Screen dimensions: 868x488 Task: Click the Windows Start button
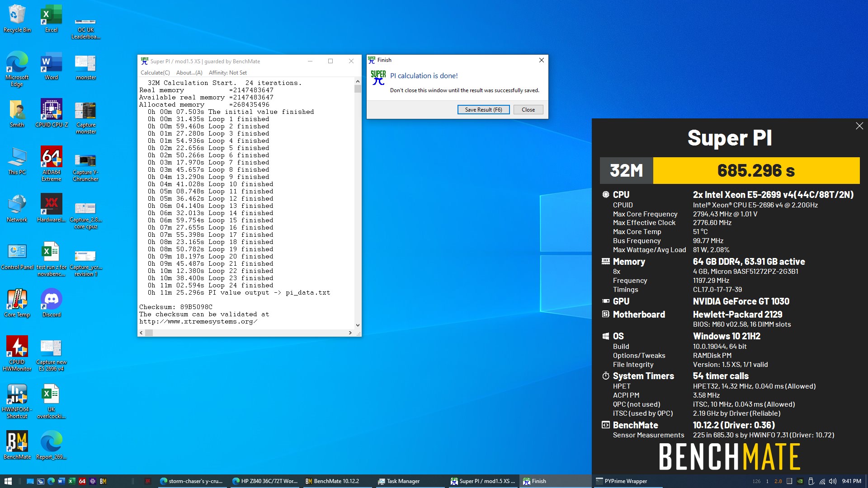pyautogui.click(x=8, y=481)
